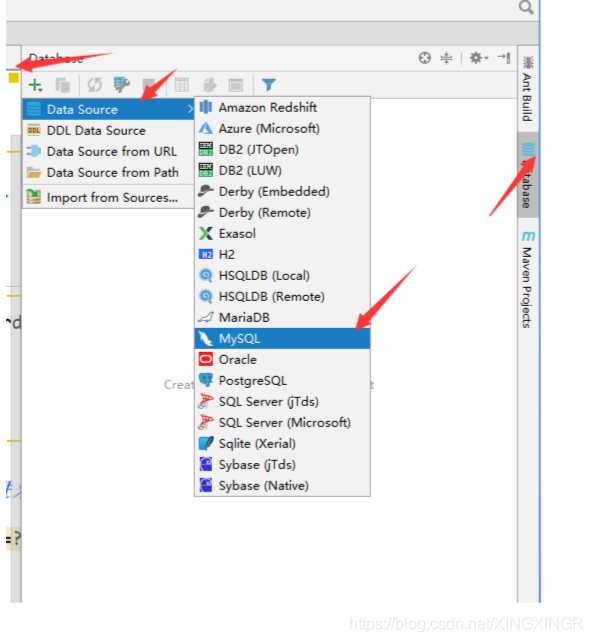Select DB2 (LUW) data source
593x642 pixels.
coord(283,170)
